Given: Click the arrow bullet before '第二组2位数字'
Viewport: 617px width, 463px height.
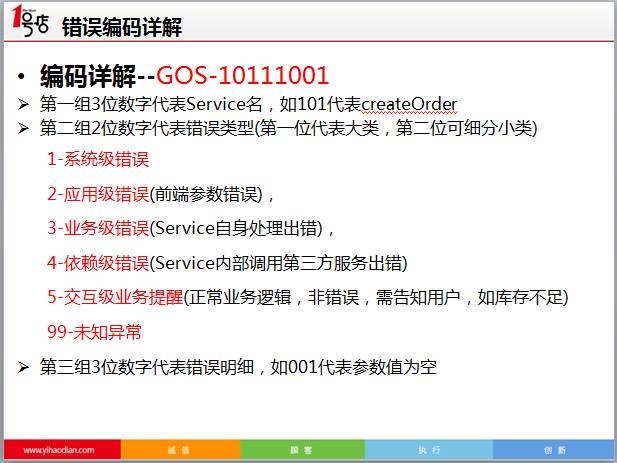Looking at the screenshot, I should (23, 129).
